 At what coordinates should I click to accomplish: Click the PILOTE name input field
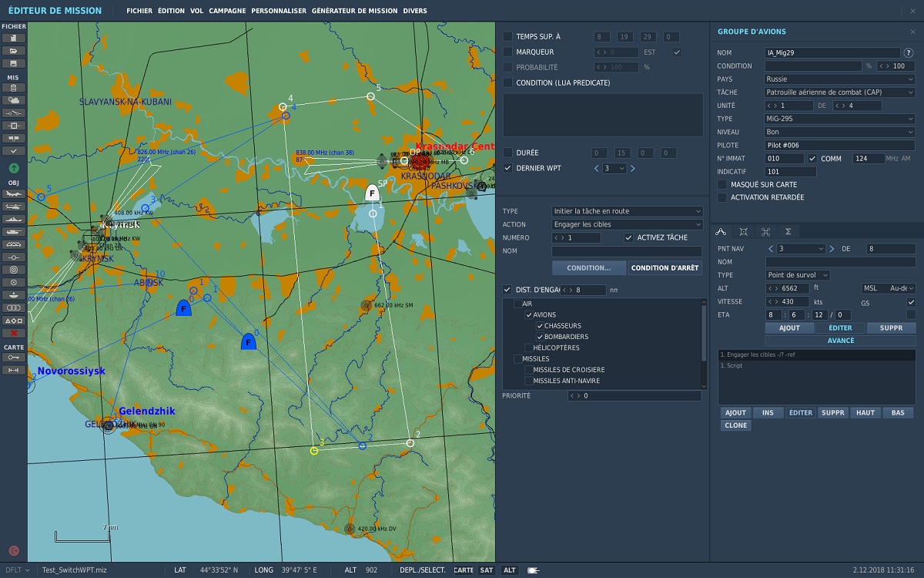tap(839, 145)
